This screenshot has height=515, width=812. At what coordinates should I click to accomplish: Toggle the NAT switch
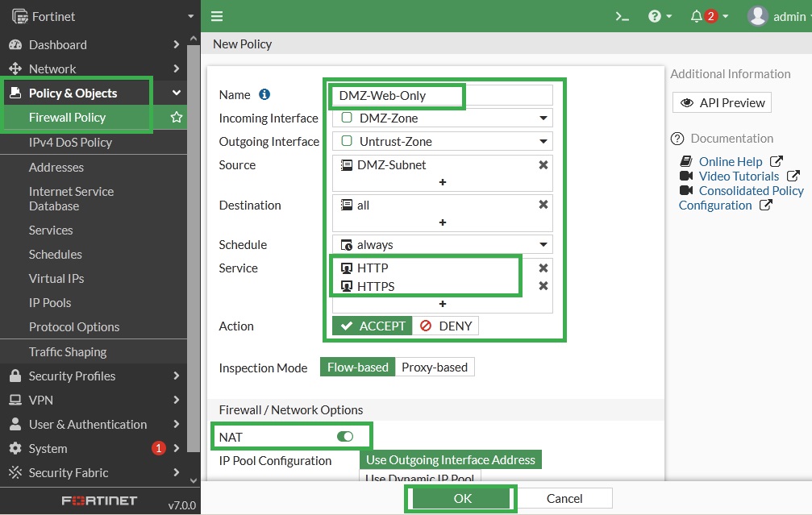[345, 436]
